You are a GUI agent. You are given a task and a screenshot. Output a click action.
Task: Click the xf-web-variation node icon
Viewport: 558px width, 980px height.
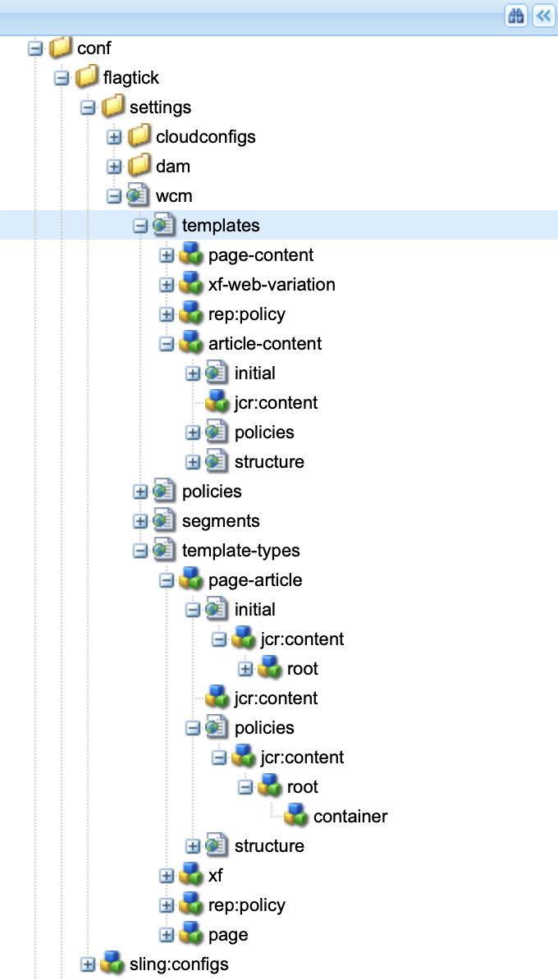pyautogui.click(x=192, y=284)
